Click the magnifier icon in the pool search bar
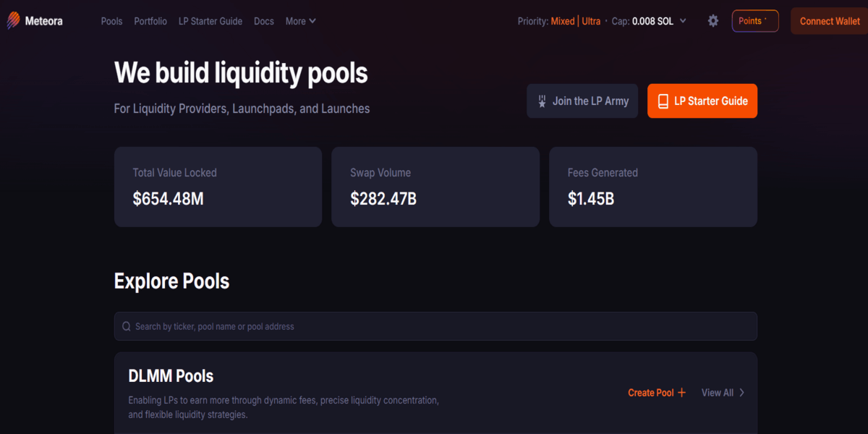Image resolution: width=868 pixels, height=434 pixels. click(x=127, y=326)
